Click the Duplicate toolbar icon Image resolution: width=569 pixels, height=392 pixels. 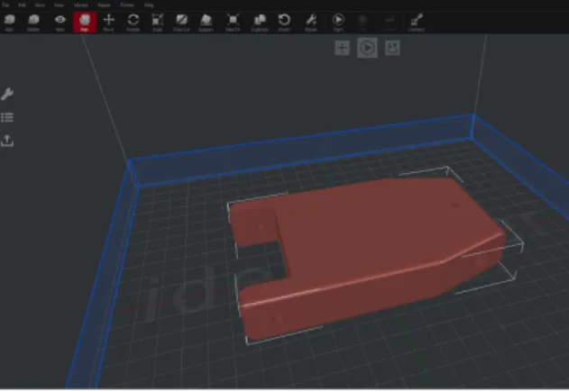[260, 23]
